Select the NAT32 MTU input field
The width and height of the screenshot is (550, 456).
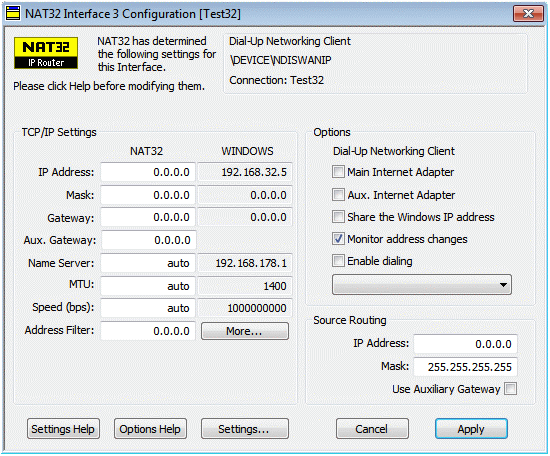coord(148,286)
